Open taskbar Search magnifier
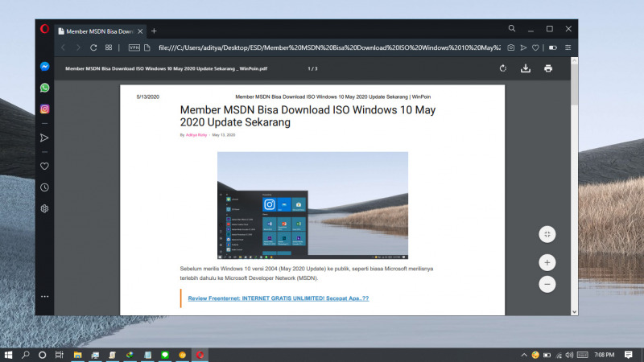This screenshot has width=644, height=362. [26, 355]
